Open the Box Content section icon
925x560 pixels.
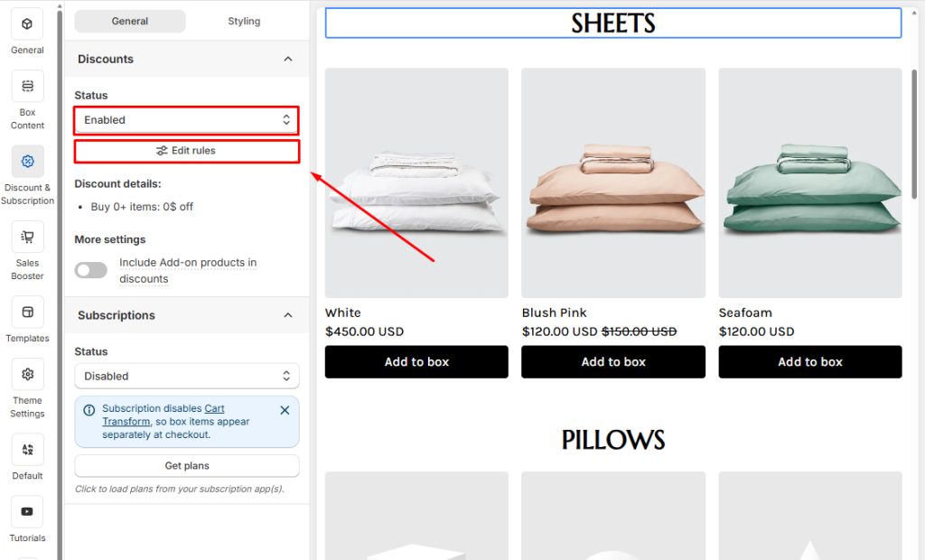point(27,87)
